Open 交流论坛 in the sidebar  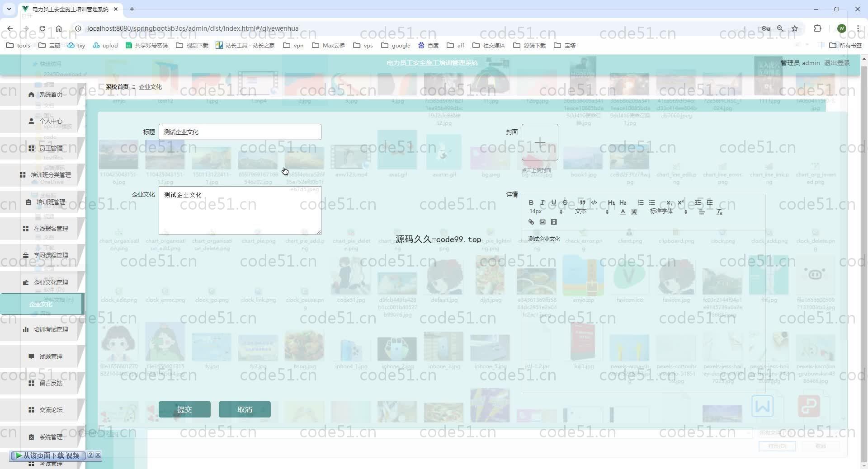(x=42, y=410)
